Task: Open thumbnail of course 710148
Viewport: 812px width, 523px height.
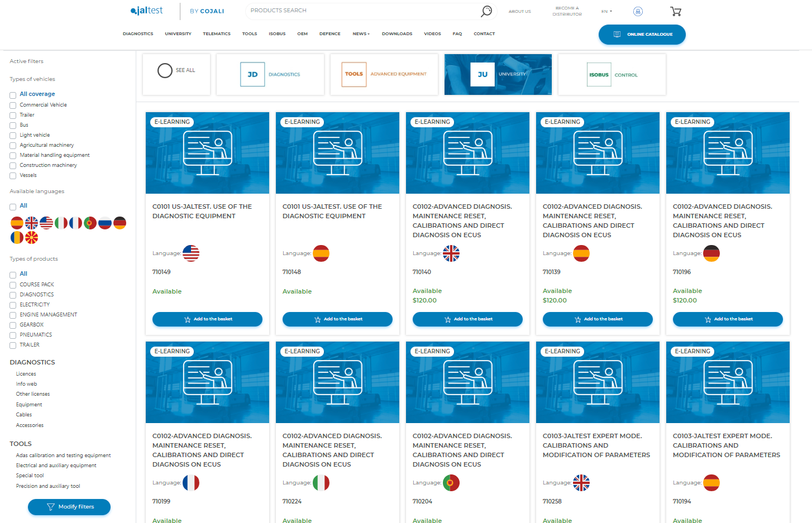Action: pos(337,153)
